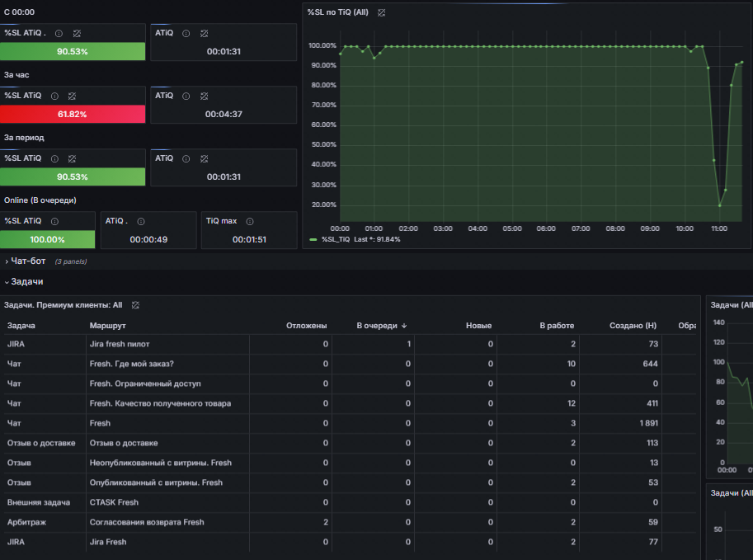Click info icon on %SL ATiQ panel under С 00:00
The height and width of the screenshot is (560, 753).
(x=58, y=33)
